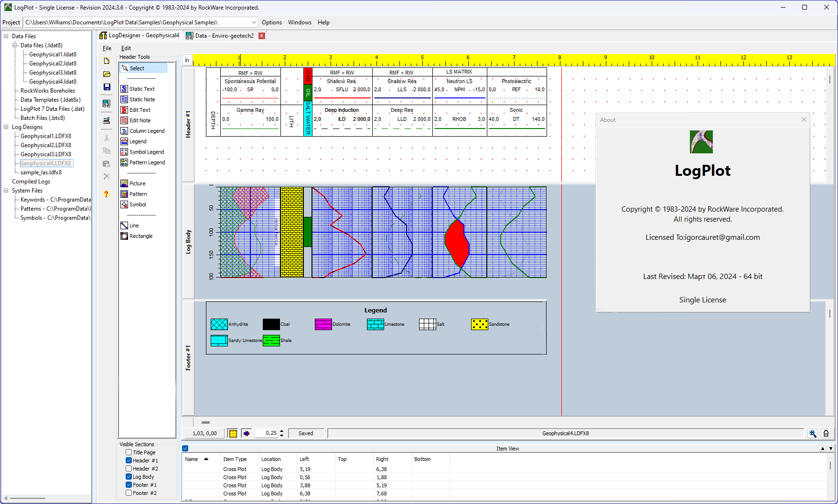Choose the Legend tool

pos(134,141)
